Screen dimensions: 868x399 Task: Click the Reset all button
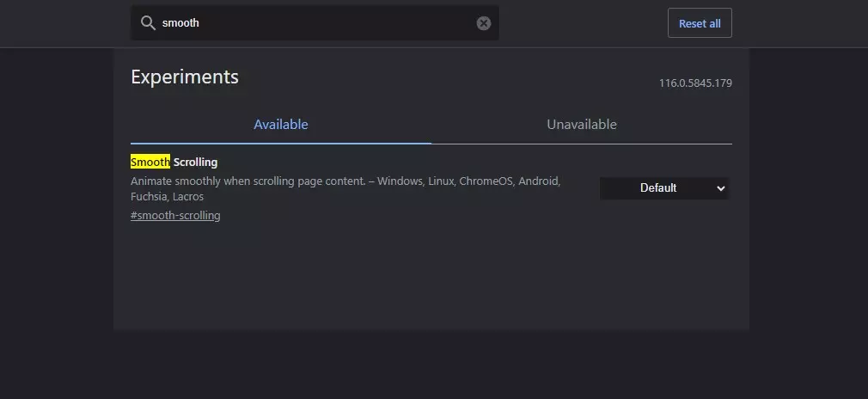click(700, 23)
